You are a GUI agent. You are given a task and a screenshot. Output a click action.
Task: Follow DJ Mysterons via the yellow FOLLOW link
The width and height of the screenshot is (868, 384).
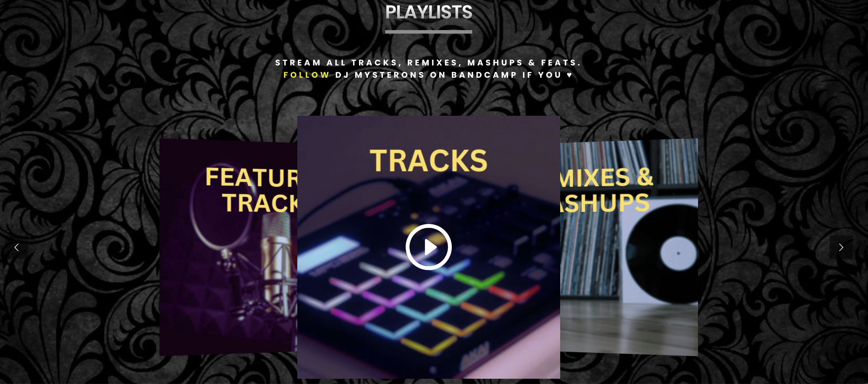coord(306,75)
